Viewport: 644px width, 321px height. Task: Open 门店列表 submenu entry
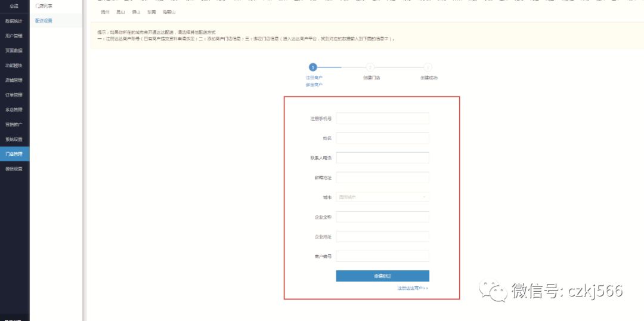(44, 6)
